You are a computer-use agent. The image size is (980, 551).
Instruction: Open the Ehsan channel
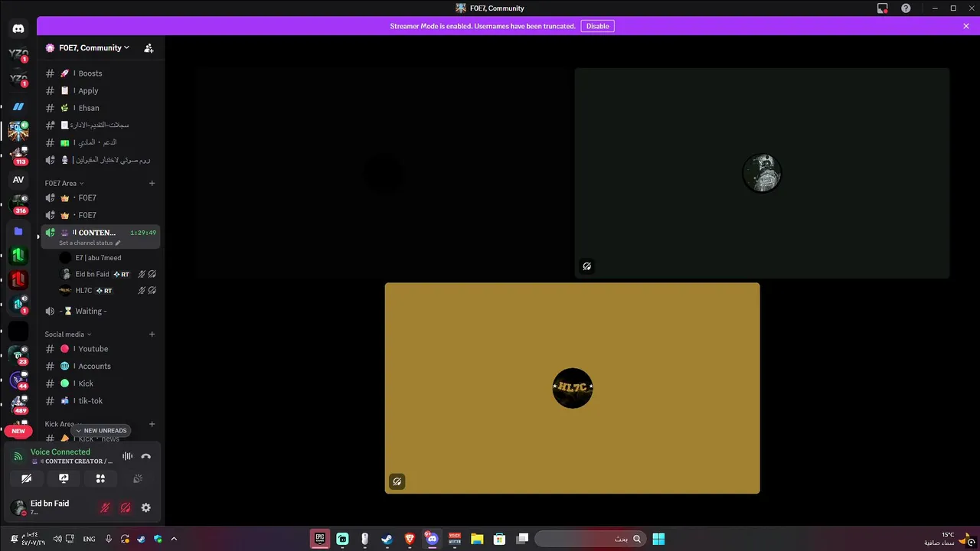(x=100, y=108)
